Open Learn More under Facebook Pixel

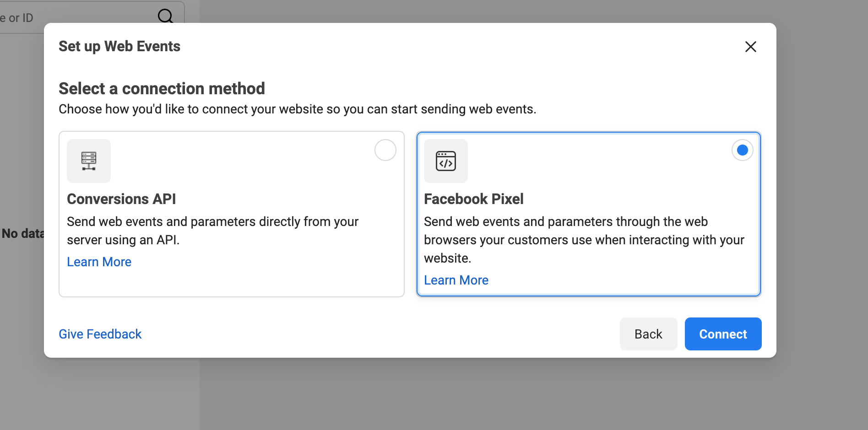point(456,280)
